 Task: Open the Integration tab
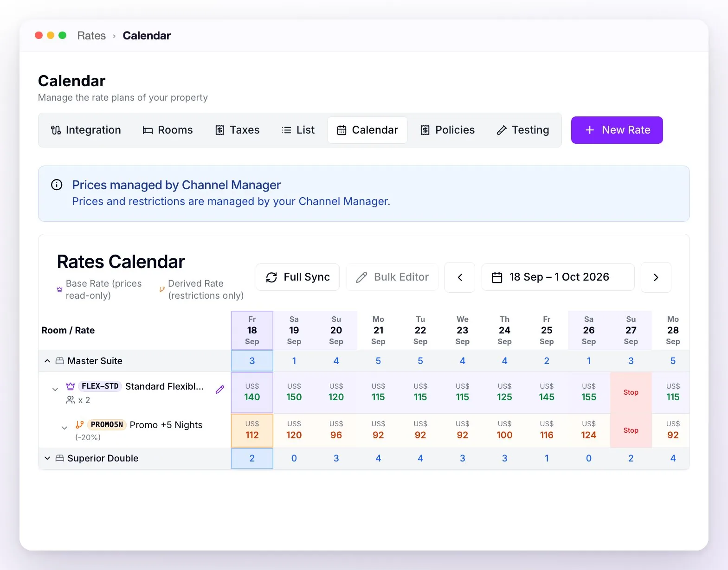(86, 130)
